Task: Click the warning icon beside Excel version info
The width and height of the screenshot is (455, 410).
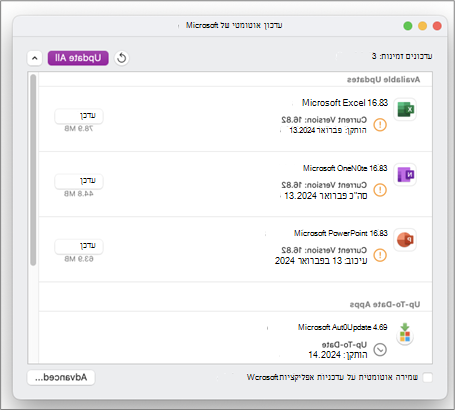Action: click(380, 125)
